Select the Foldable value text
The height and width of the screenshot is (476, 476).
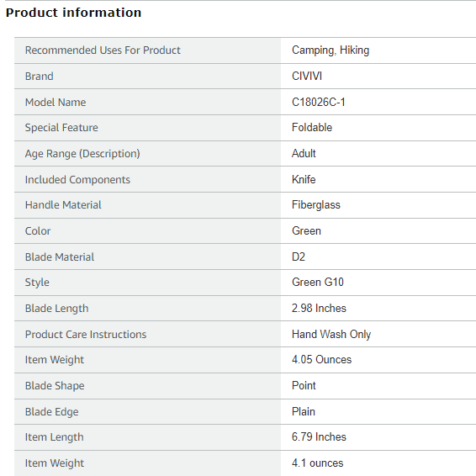click(x=312, y=127)
